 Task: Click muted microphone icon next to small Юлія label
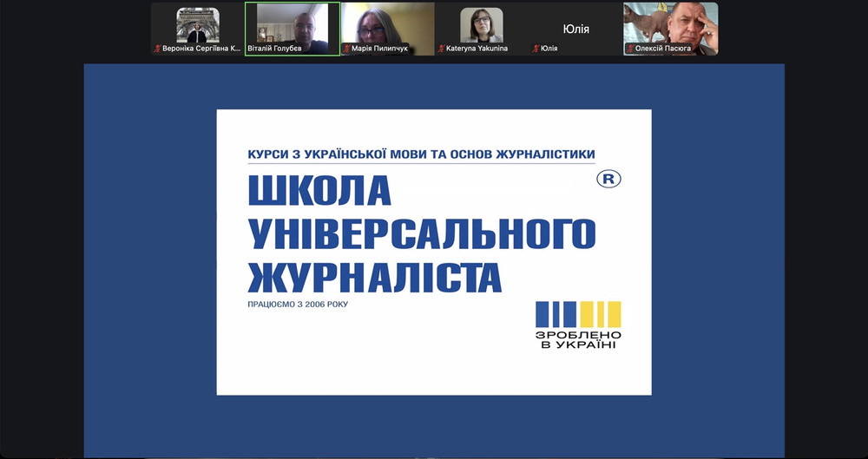pyautogui.click(x=536, y=49)
